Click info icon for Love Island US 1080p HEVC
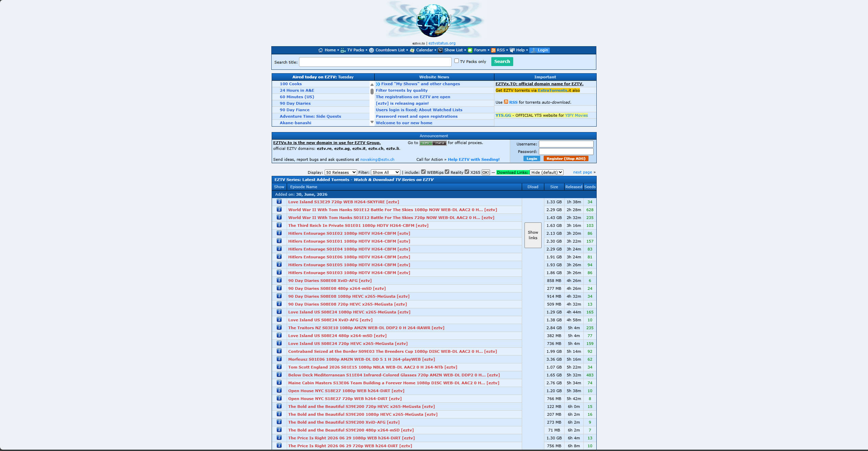The image size is (868, 451). click(279, 312)
